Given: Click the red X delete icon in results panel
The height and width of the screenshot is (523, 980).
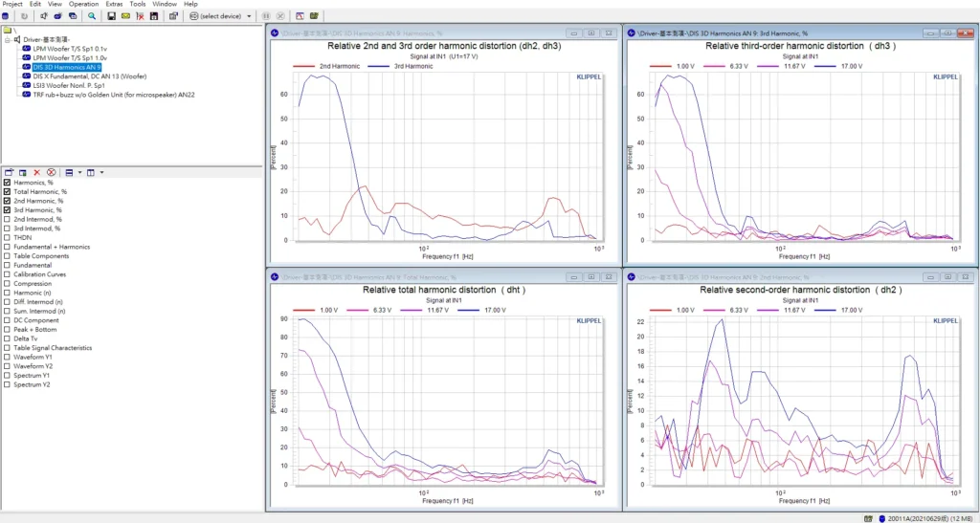Looking at the screenshot, I should [37, 172].
